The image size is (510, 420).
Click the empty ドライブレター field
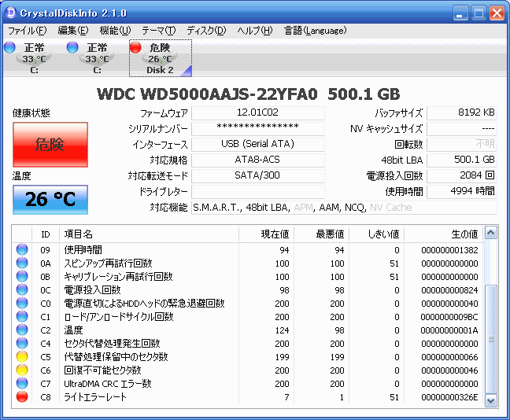point(258,191)
